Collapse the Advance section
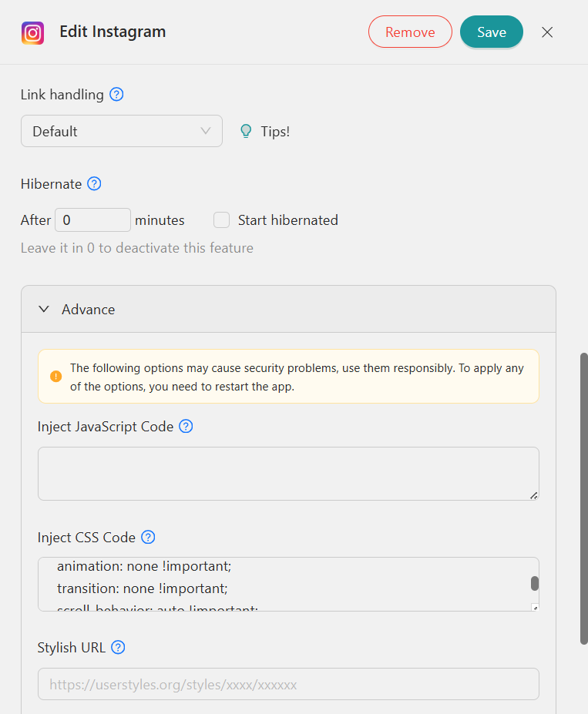This screenshot has width=588, height=714. click(44, 309)
